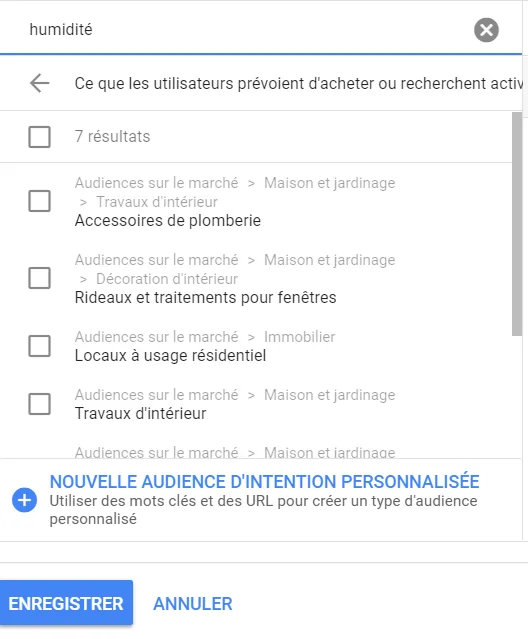Select Accessoires de plomberie label
The height and width of the screenshot is (639, 528).
click(x=167, y=220)
